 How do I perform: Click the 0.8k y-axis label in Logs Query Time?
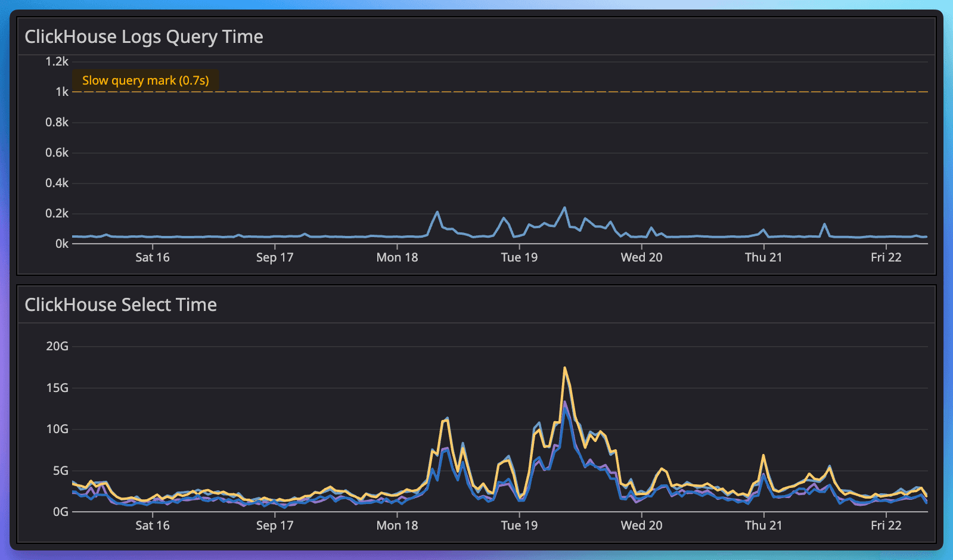57,122
